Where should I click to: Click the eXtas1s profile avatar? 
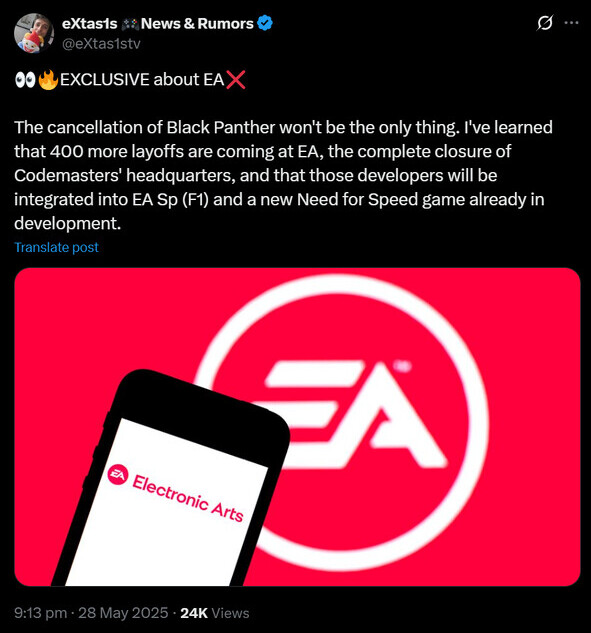click(34, 33)
